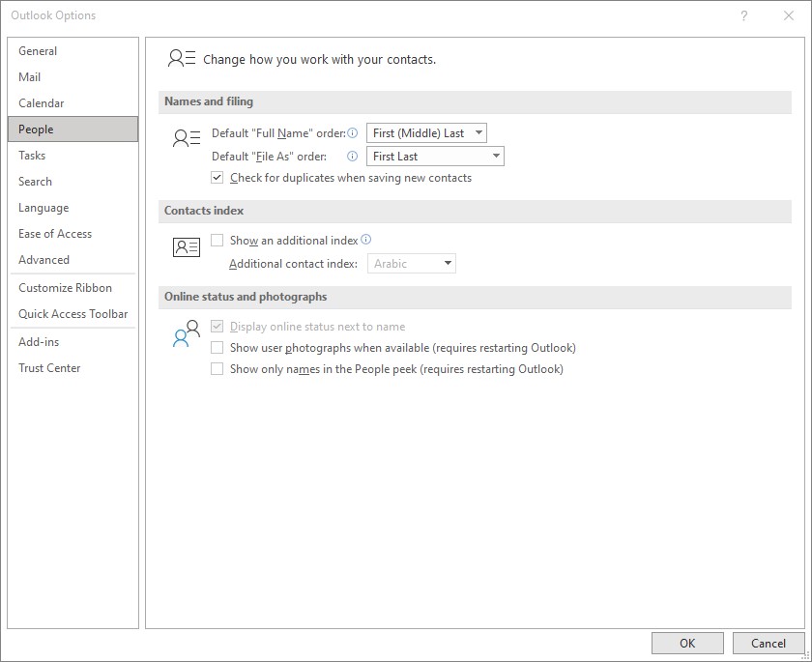Click the info icon beside additional index
812x662 pixels.
pos(365,239)
